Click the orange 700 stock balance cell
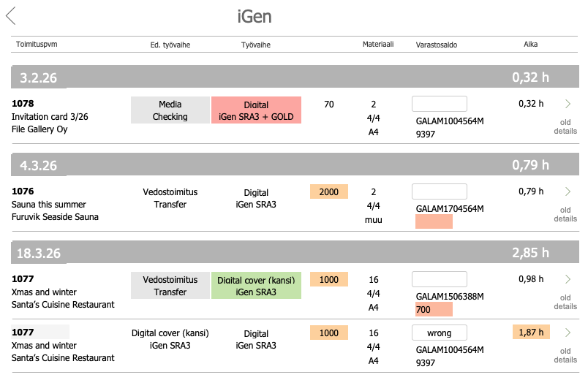Viewport: 588px width, 391px height. [434, 309]
